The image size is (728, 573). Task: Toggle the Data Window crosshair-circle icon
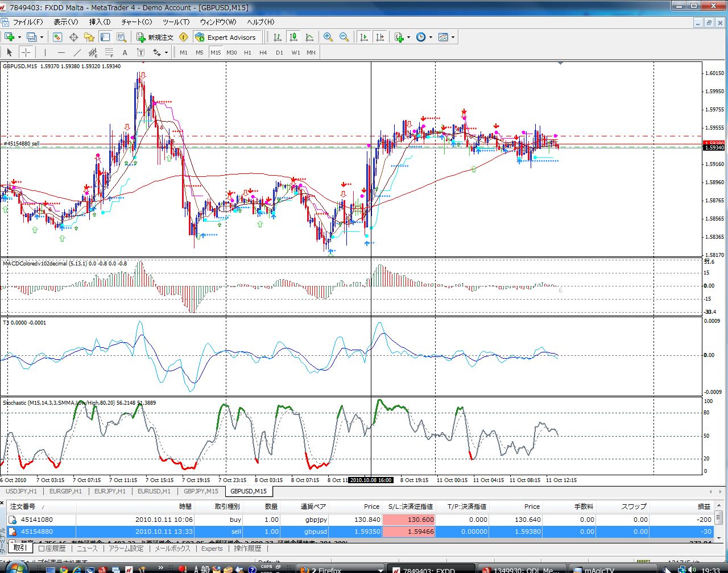(x=73, y=37)
